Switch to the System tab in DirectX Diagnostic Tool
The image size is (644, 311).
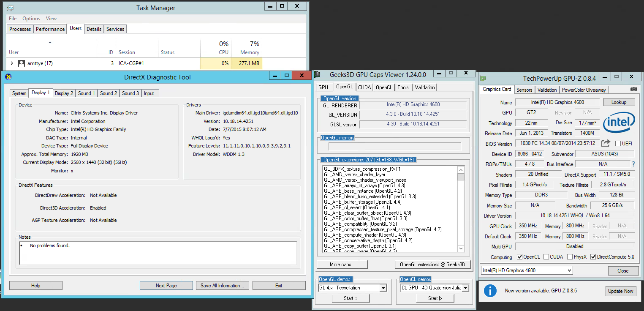tap(19, 93)
